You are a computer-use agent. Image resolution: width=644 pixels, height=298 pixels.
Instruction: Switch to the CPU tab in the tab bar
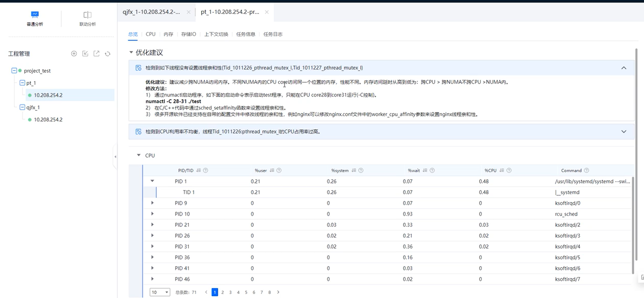[x=151, y=34]
